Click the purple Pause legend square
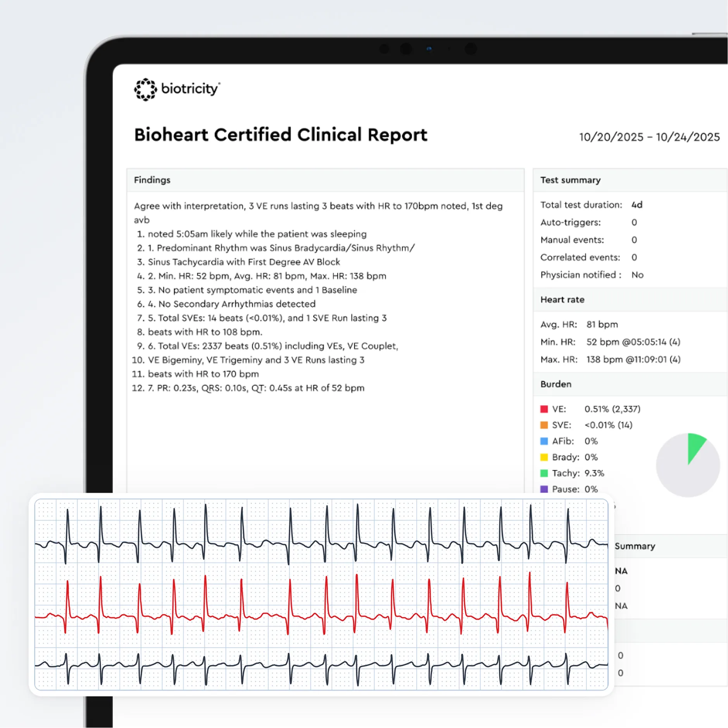Image resolution: width=728 pixels, height=728 pixels. tap(544, 489)
